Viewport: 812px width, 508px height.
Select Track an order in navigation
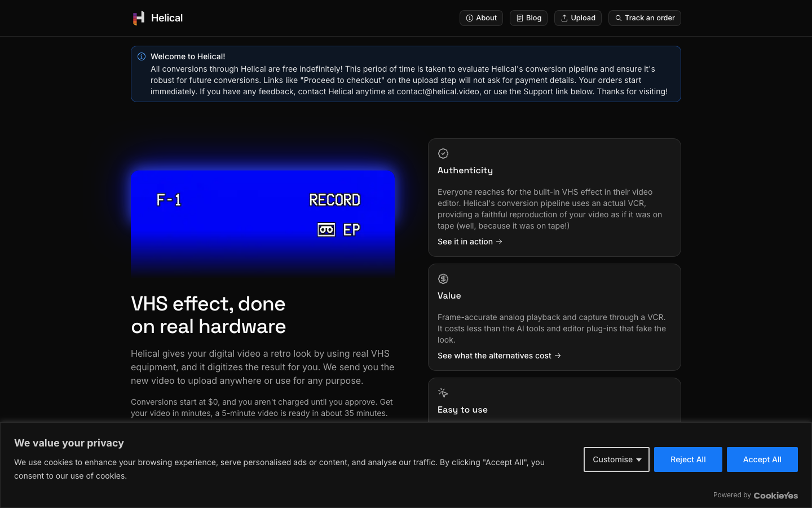tap(645, 18)
